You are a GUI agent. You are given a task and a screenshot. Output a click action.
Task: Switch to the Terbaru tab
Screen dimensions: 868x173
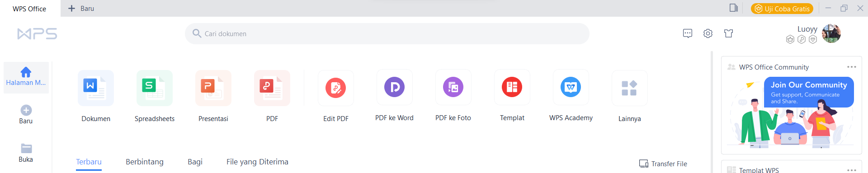[x=89, y=162]
